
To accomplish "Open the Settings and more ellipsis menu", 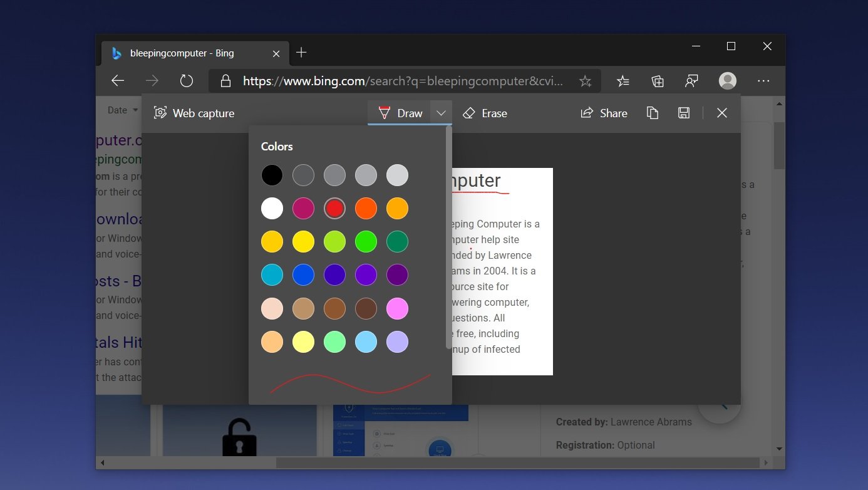I will pos(763,81).
